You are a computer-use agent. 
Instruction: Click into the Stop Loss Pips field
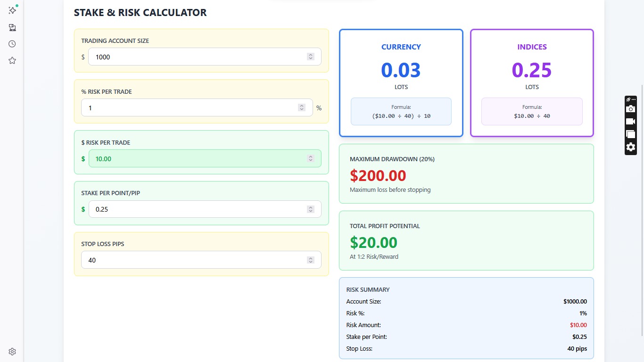tap(193, 260)
